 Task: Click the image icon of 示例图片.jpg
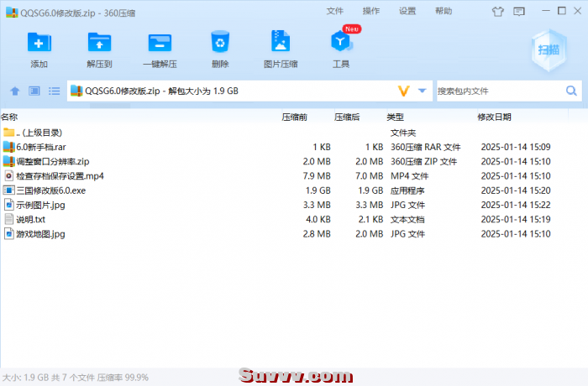[8, 205]
